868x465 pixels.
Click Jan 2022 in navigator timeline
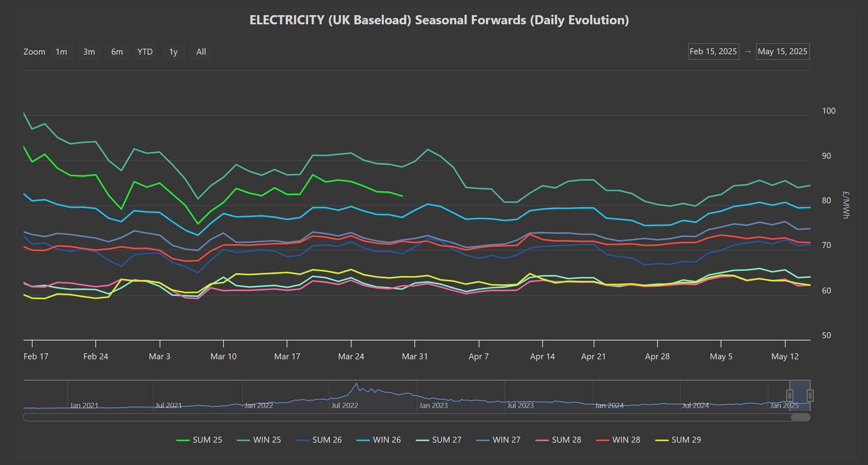click(259, 406)
